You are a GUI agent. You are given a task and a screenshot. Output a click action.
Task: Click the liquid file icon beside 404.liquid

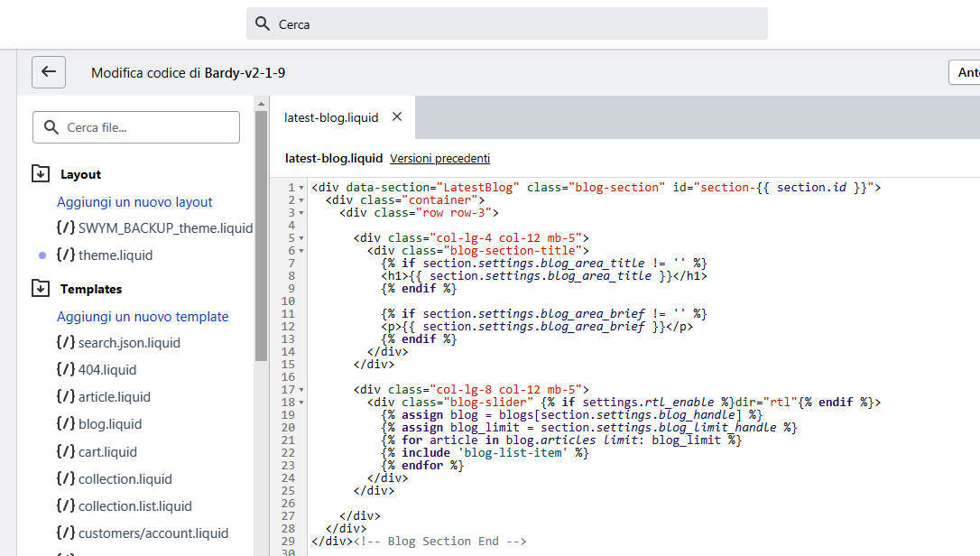tap(65, 370)
